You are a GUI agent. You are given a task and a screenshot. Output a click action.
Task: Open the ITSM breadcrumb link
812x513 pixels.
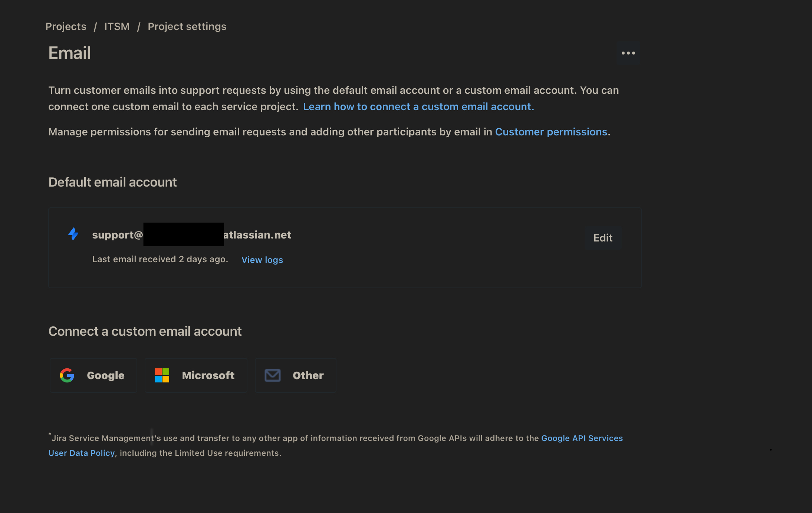click(x=117, y=26)
